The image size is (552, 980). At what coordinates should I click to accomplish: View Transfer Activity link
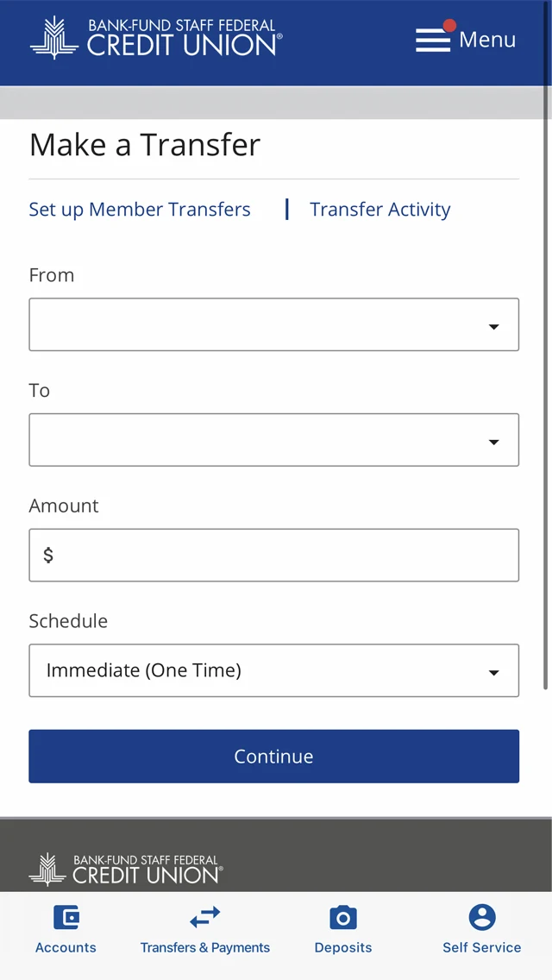379,210
